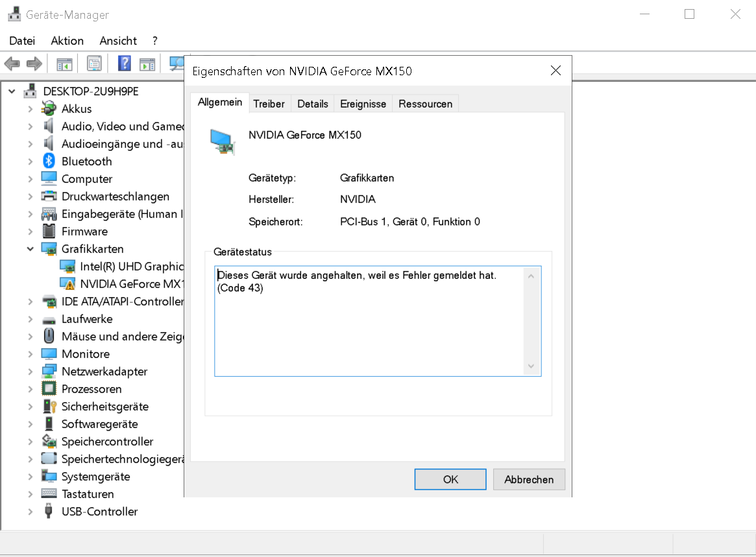
Task: Click the Properties toolbar icon
Action: click(x=94, y=64)
